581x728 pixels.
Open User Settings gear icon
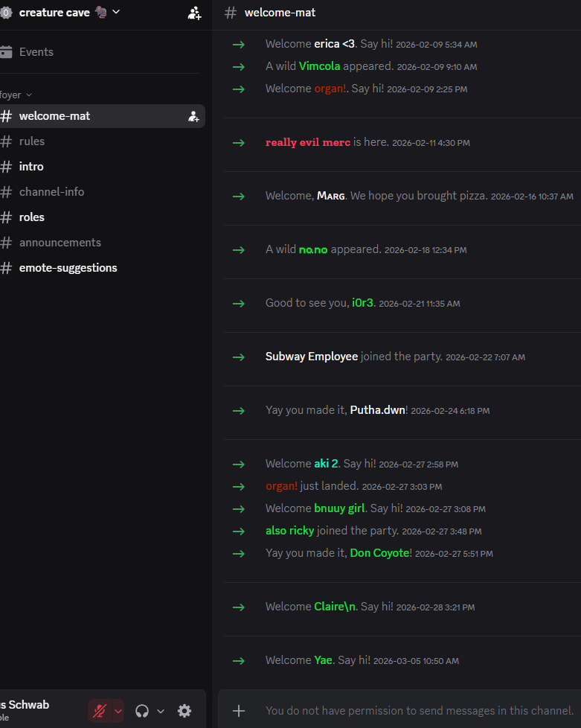point(184,711)
